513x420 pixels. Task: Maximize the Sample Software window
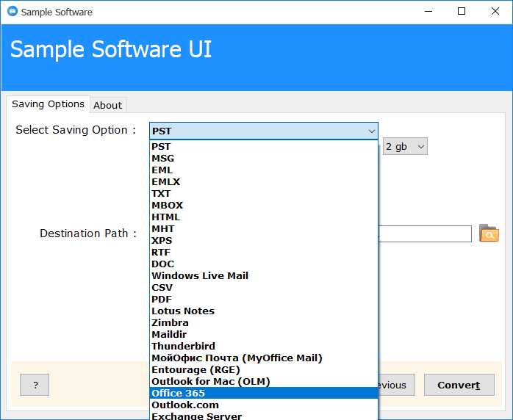click(x=462, y=12)
